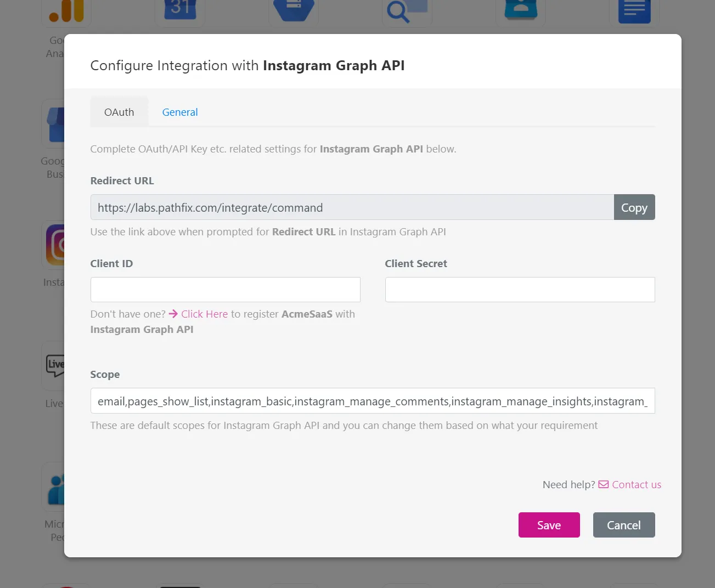Focus the Client ID input
The image size is (715, 588).
coord(225,290)
